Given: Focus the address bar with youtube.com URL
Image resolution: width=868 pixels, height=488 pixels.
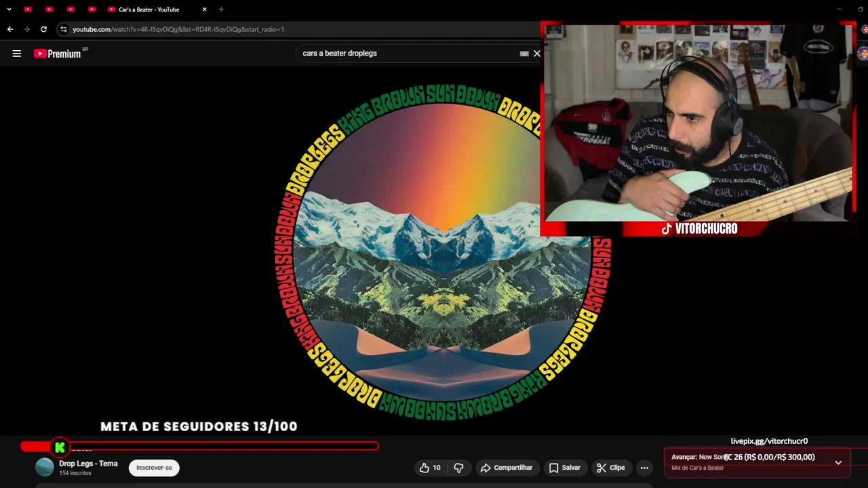Looking at the screenshot, I should 298,29.
